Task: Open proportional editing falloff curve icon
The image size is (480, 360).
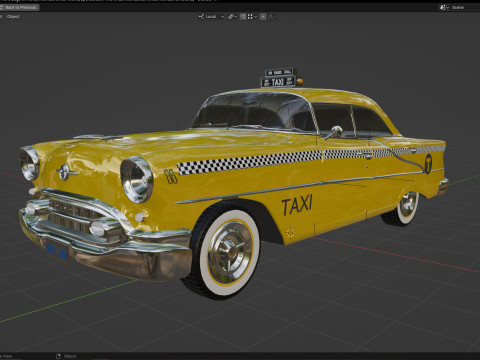Action: [x=271, y=17]
